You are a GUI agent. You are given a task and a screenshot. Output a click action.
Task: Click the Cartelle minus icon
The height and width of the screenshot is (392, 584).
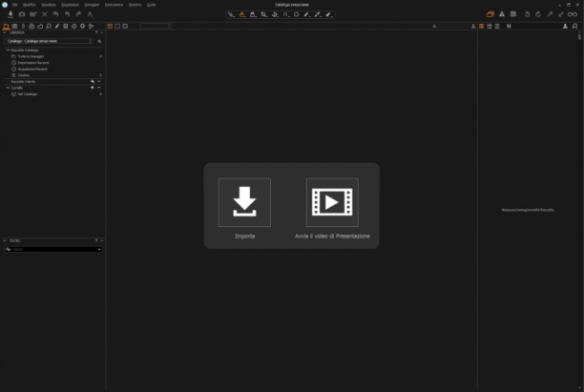tap(98, 88)
